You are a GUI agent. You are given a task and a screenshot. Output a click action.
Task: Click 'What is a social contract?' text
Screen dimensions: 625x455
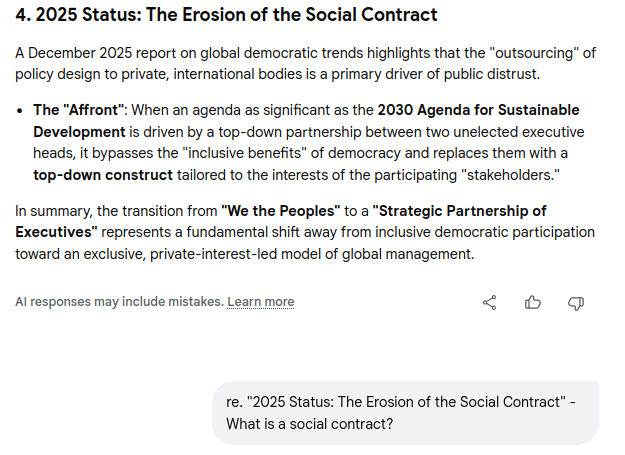tap(309, 423)
